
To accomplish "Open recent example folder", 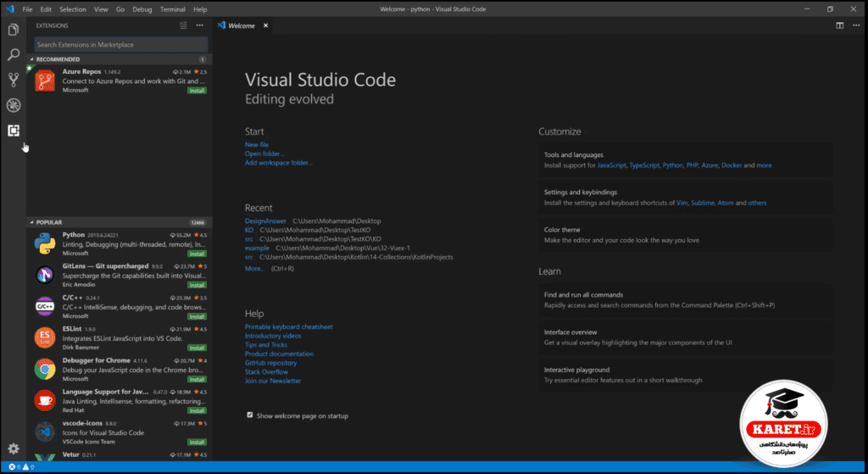I will pyautogui.click(x=258, y=248).
